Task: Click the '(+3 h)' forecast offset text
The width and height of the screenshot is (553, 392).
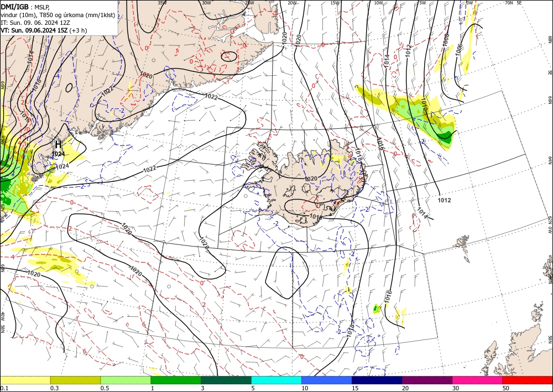Action: point(79,30)
